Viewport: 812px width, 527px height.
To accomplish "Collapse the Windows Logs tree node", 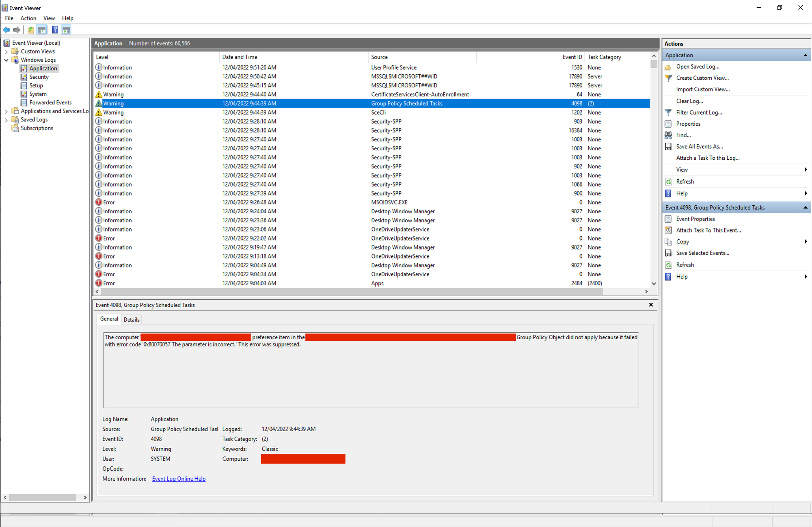I will 6,60.
